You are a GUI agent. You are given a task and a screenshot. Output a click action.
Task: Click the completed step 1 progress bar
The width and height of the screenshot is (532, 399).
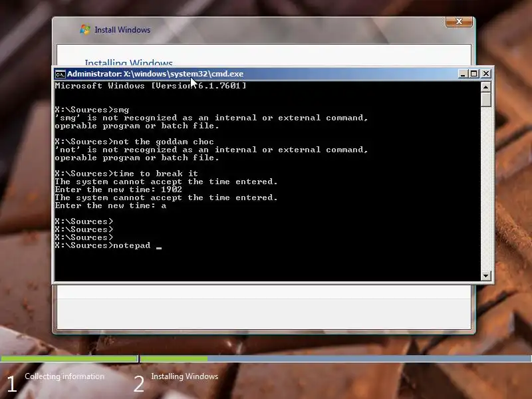click(x=69, y=358)
